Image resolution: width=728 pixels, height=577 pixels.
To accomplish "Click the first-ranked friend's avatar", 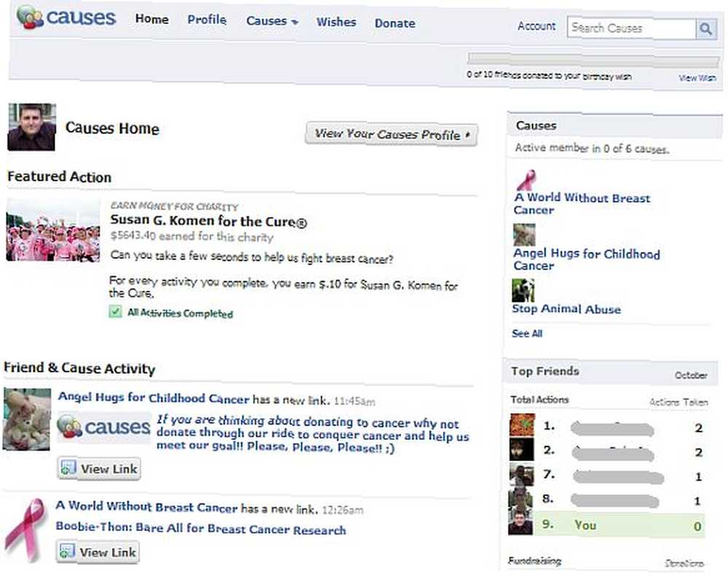I will pos(522,425).
